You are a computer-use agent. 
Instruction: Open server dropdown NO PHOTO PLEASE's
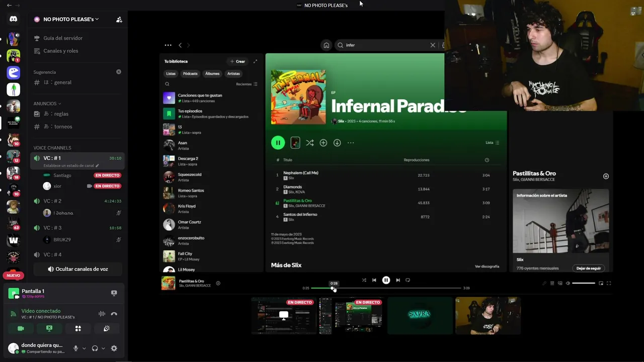pos(70,19)
